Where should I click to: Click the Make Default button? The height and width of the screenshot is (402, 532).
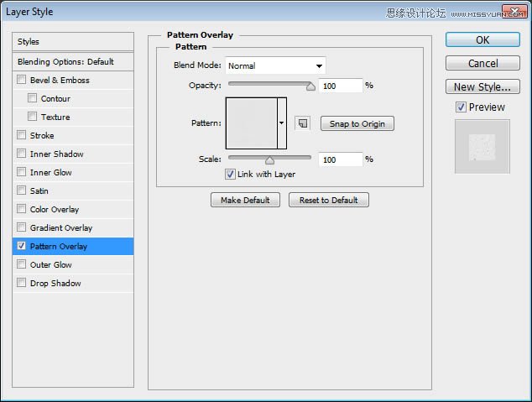245,200
